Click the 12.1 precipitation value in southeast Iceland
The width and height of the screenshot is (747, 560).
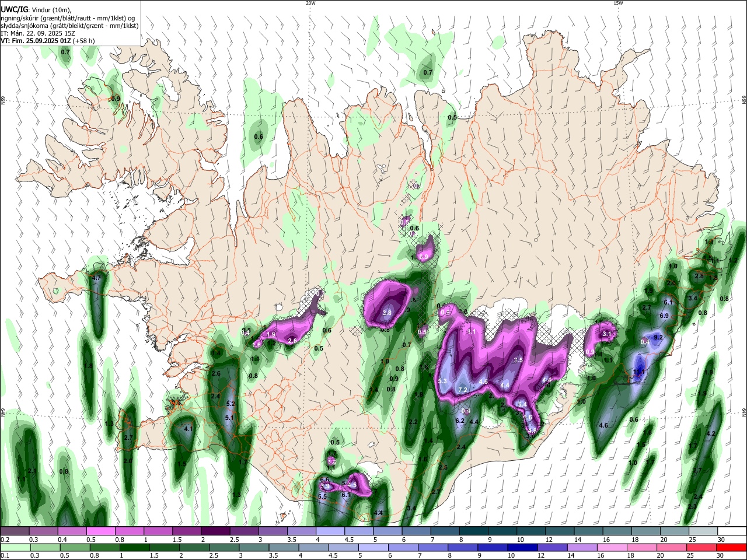(x=639, y=372)
